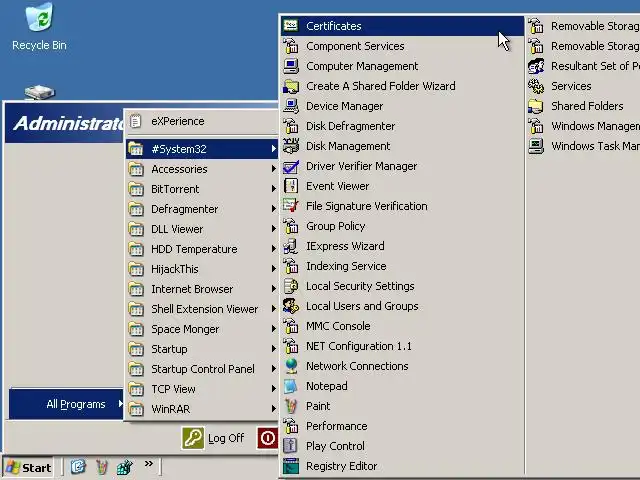The image size is (640, 480).
Task: Expand the Accessories submenu arrow
Action: (274, 169)
